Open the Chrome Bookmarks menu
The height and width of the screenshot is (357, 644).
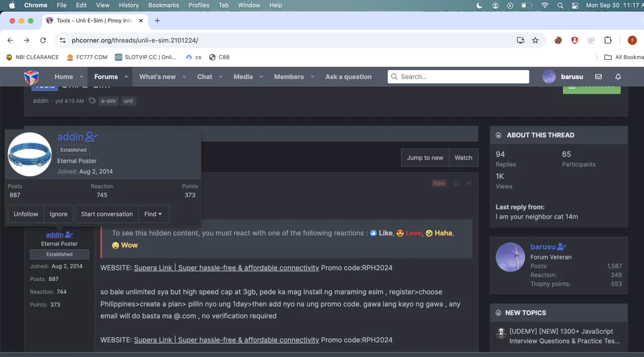click(164, 6)
